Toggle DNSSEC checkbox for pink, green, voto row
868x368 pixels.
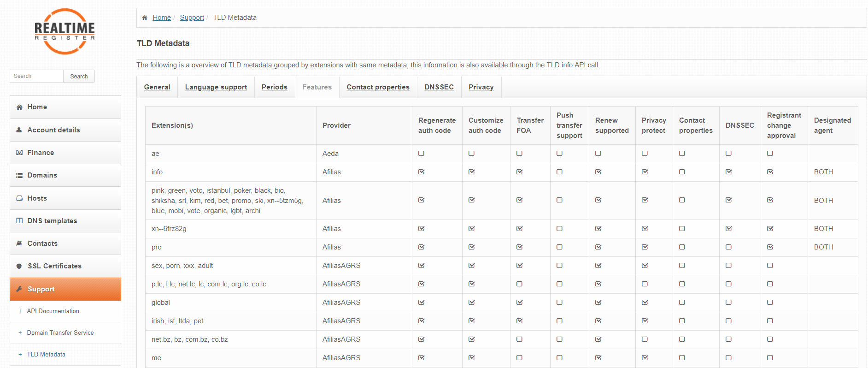[728, 200]
